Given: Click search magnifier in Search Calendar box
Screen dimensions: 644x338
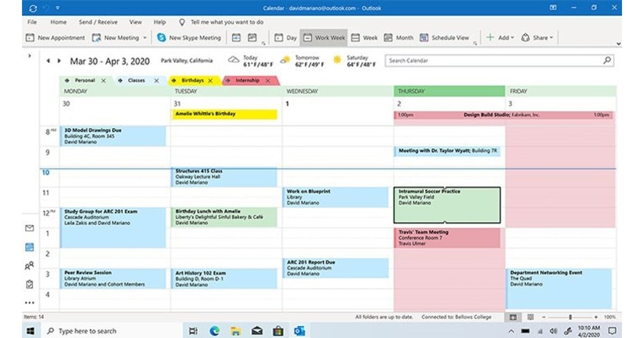Looking at the screenshot, I should (607, 61).
